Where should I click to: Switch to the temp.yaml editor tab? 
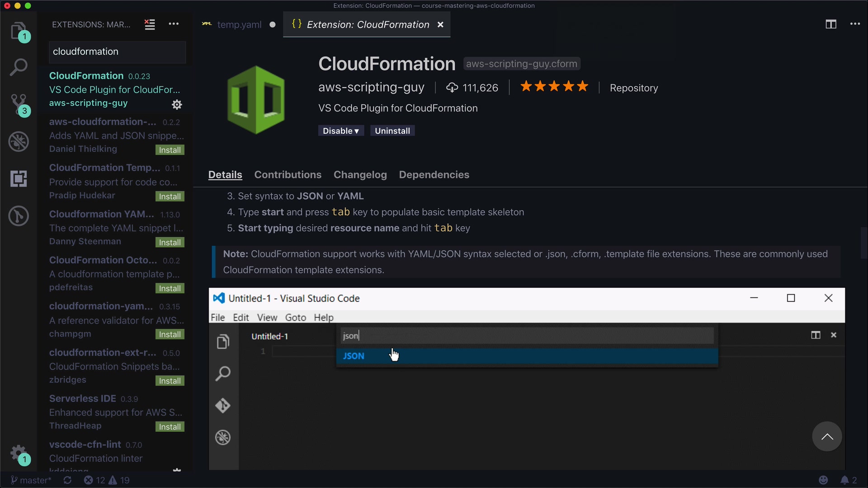(239, 25)
